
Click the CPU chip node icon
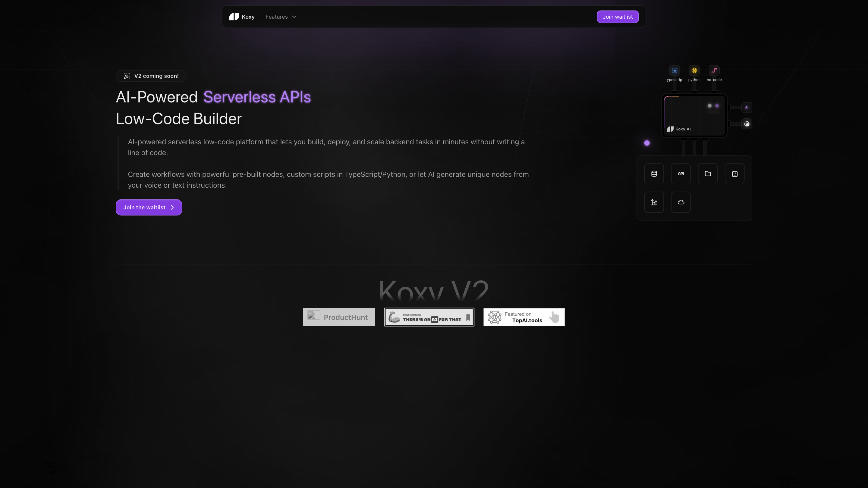click(x=747, y=124)
